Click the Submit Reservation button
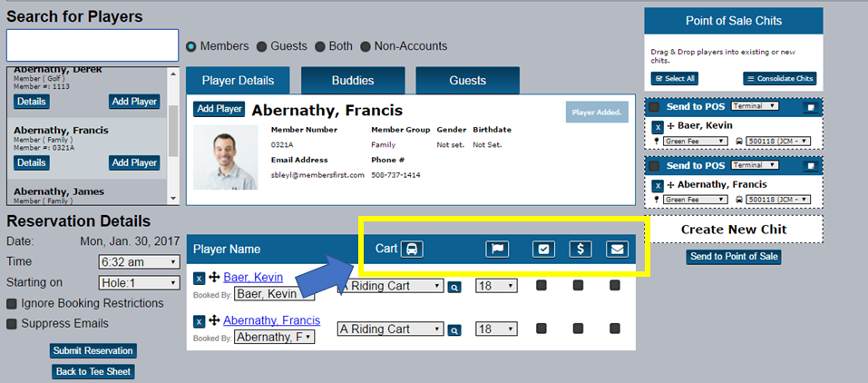868x383 pixels. 93,351
